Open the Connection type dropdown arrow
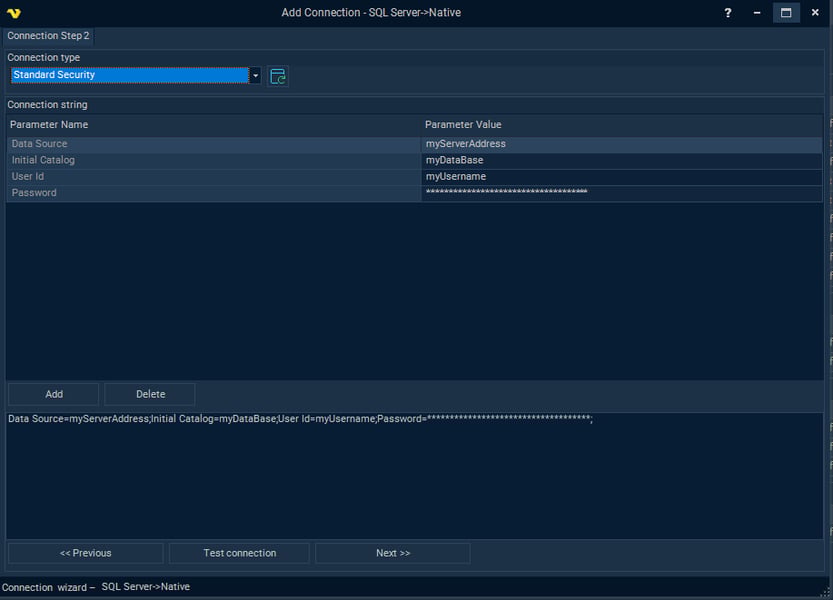Image resolution: width=833 pixels, height=600 pixels. click(255, 75)
